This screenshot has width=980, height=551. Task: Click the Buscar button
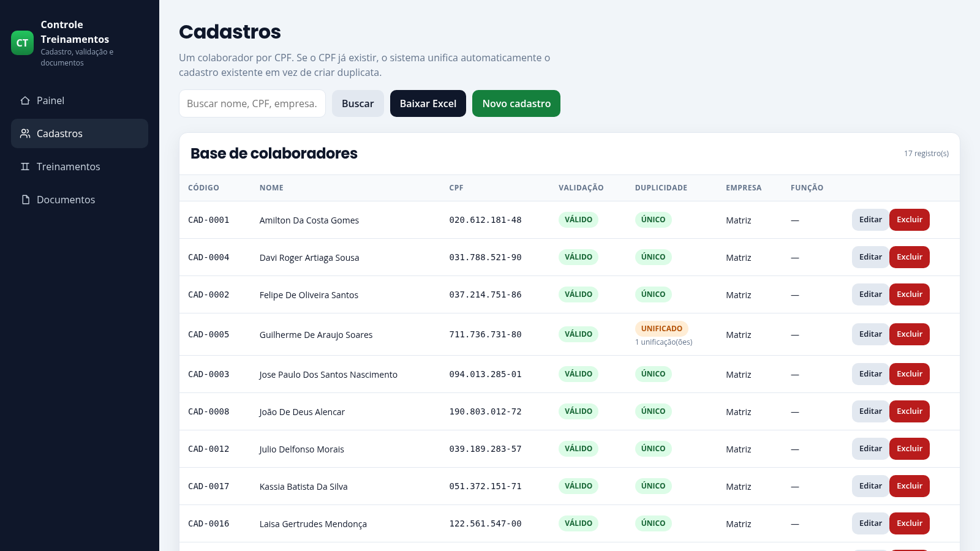tap(358, 103)
